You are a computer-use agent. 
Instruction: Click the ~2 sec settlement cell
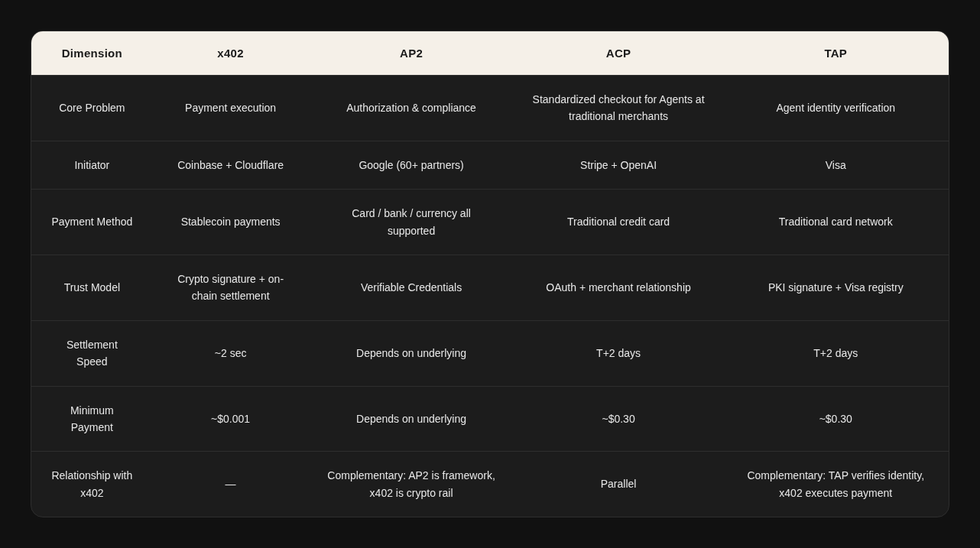point(230,353)
